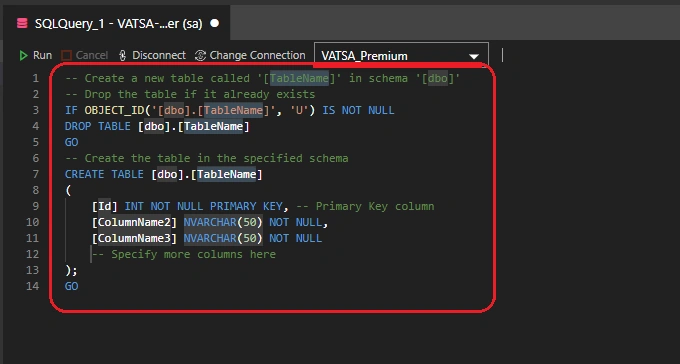
Task: Click line number 14 in the gutter
Action: pyautogui.click(x=33, y=286)
